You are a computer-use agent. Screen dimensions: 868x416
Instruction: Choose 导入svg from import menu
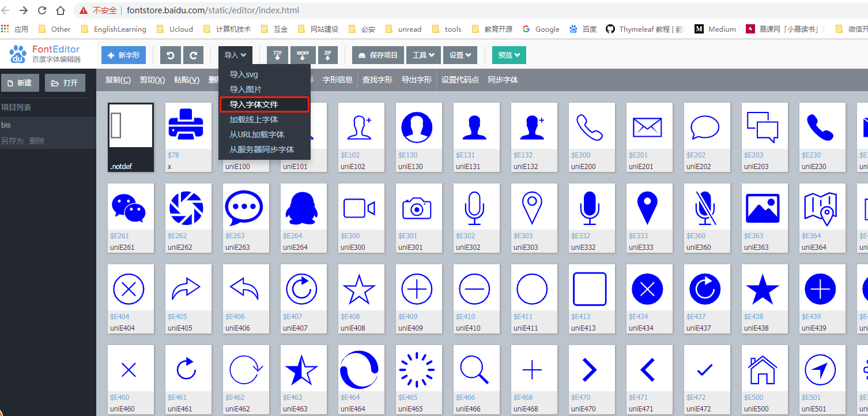point(242,74)
